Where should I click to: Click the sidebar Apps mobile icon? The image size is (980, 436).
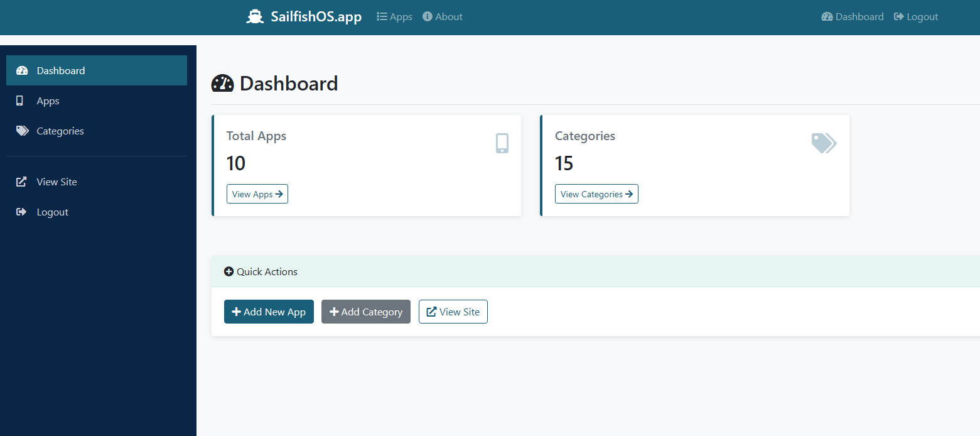tap(20, 101)
